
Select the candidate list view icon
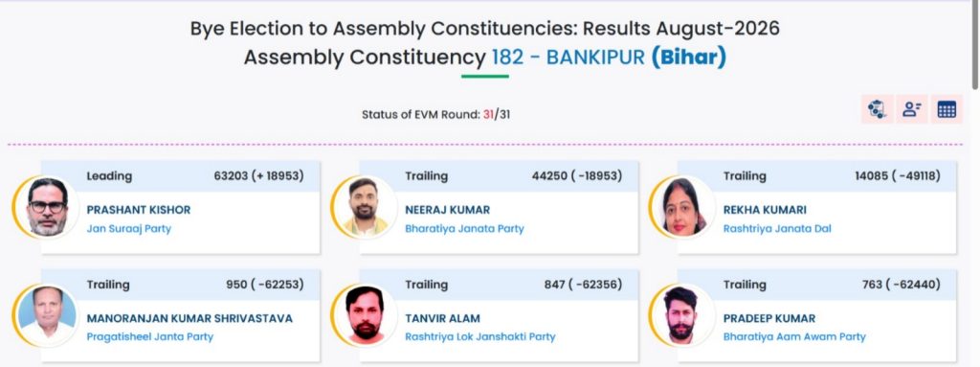[x=912, y=109]
